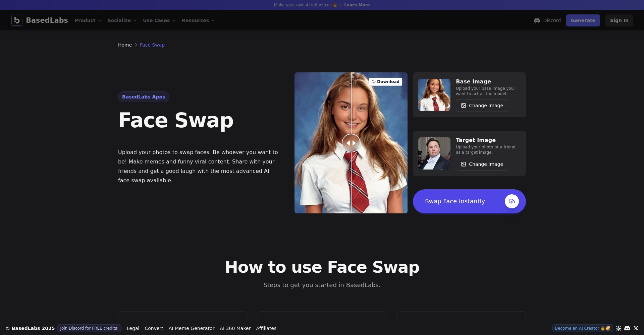Click the BasedLabs brand name
Screen dimensions: 644x335
[x=47, y=20]
